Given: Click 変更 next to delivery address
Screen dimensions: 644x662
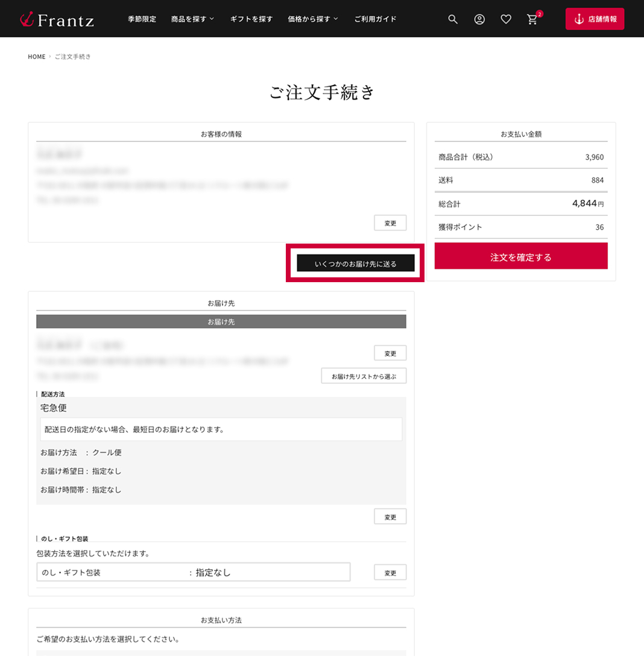Looking at the screenshot, I should [x=390, y=353].
